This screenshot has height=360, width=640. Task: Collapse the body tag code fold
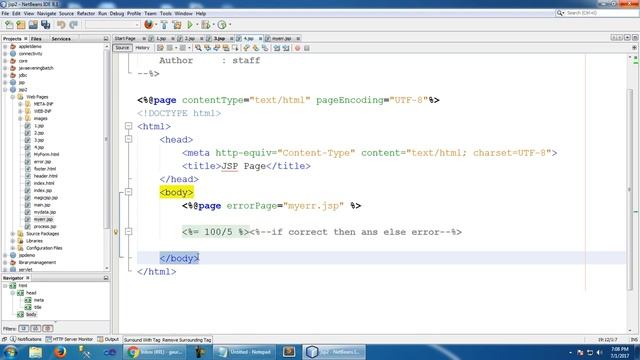point(129,192)
